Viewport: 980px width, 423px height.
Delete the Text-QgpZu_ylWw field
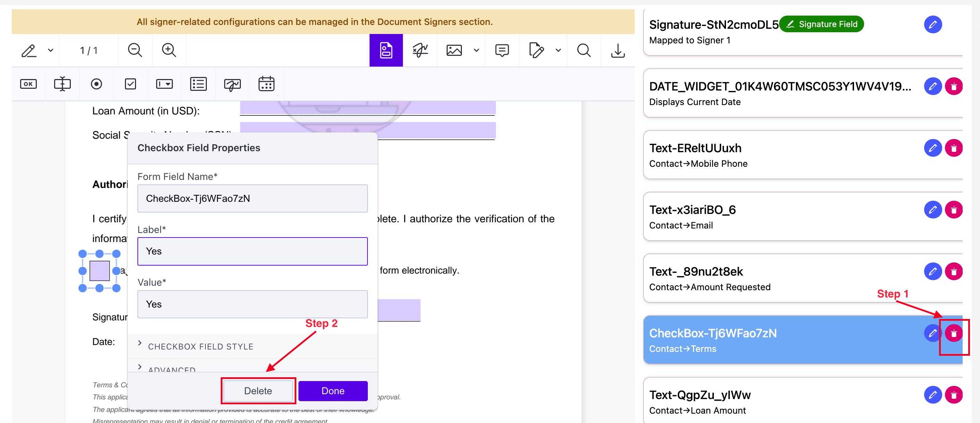click(954, 395)
